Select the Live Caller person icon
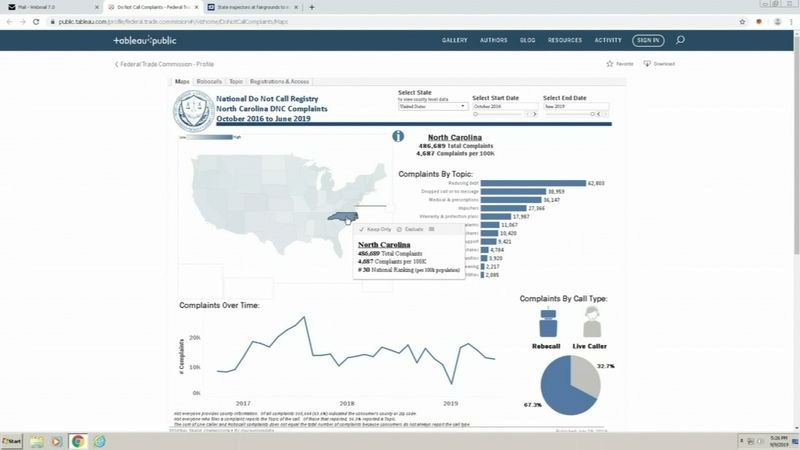800x450 pixels. point(592,322)
